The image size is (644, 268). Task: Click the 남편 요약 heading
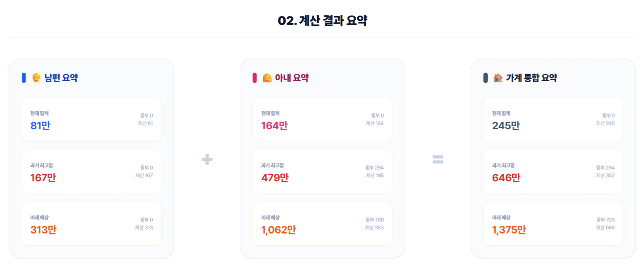click(x=61, y=78)
